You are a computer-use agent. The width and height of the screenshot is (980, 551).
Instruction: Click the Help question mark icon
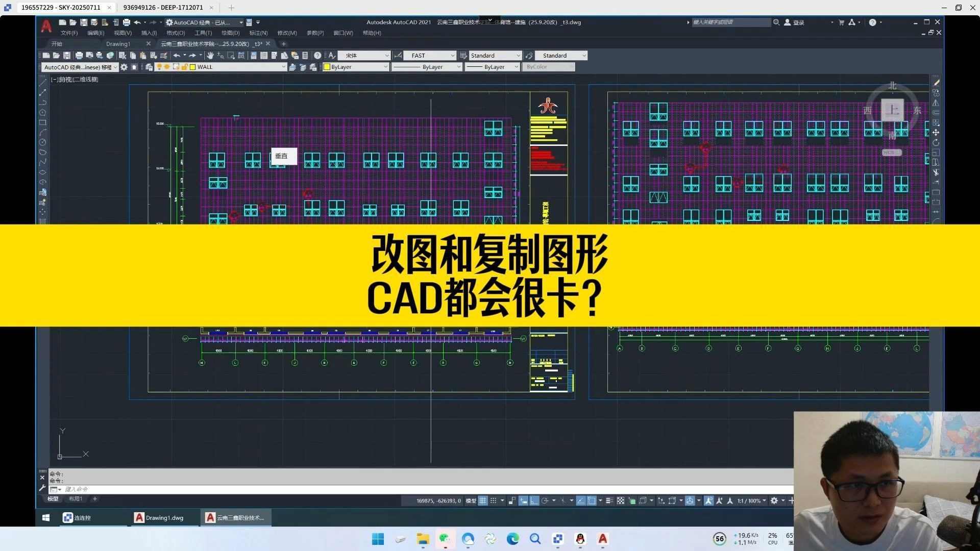pos(317,55)
